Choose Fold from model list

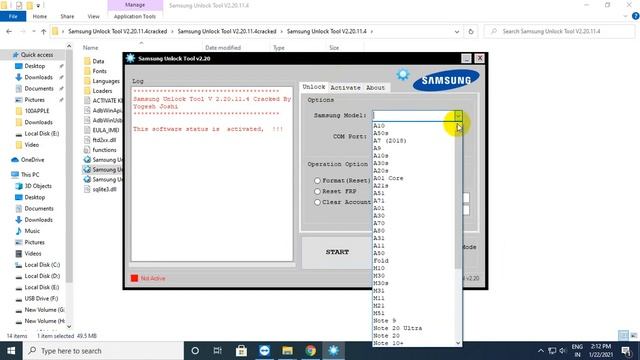pyautogui.click(x=381, y=260)
